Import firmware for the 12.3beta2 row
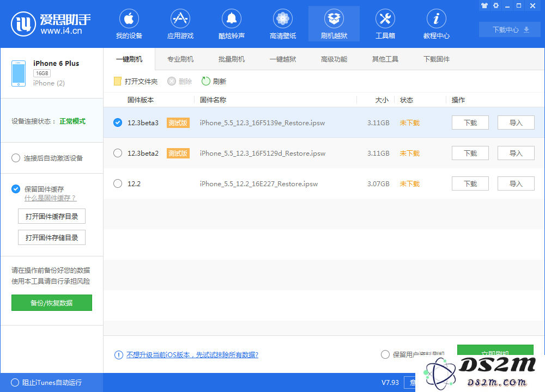This screenshot has width=545, height=392. [x=516, y=153]
